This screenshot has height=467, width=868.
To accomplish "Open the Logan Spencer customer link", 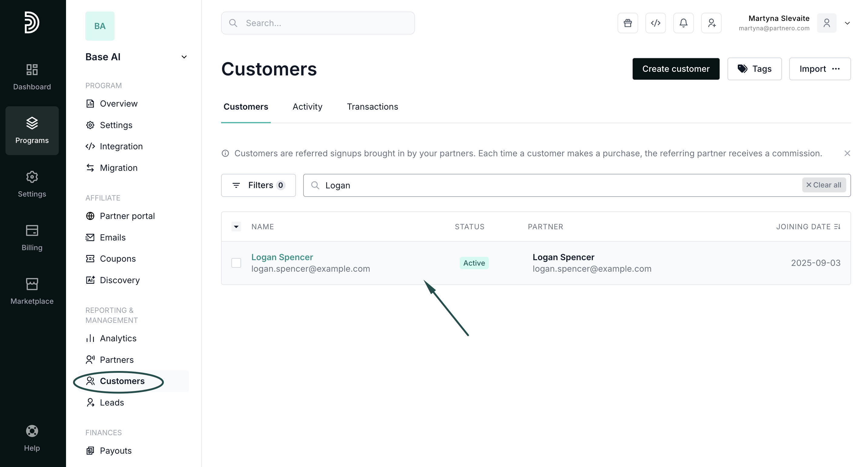I will pos(282,257).
